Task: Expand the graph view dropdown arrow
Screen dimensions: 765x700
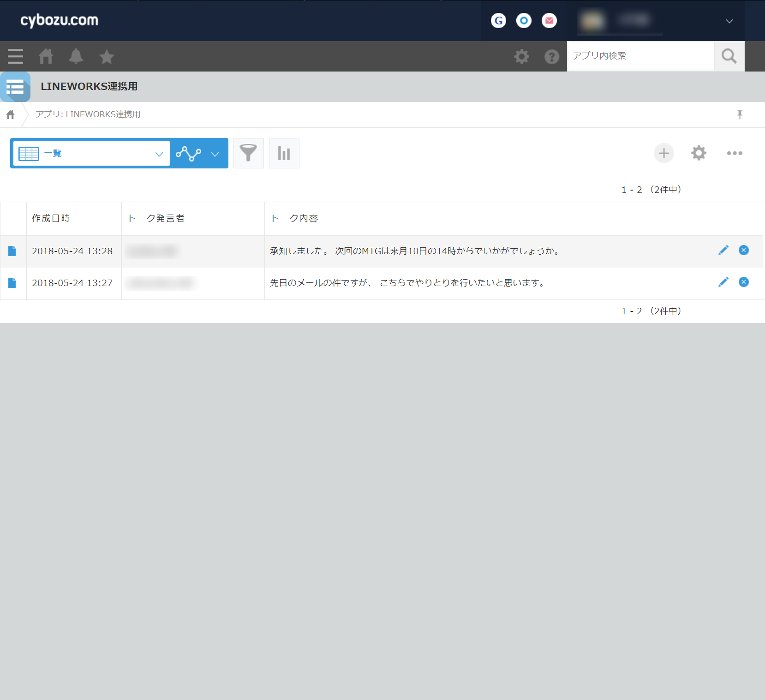Action: click(215, 154)
